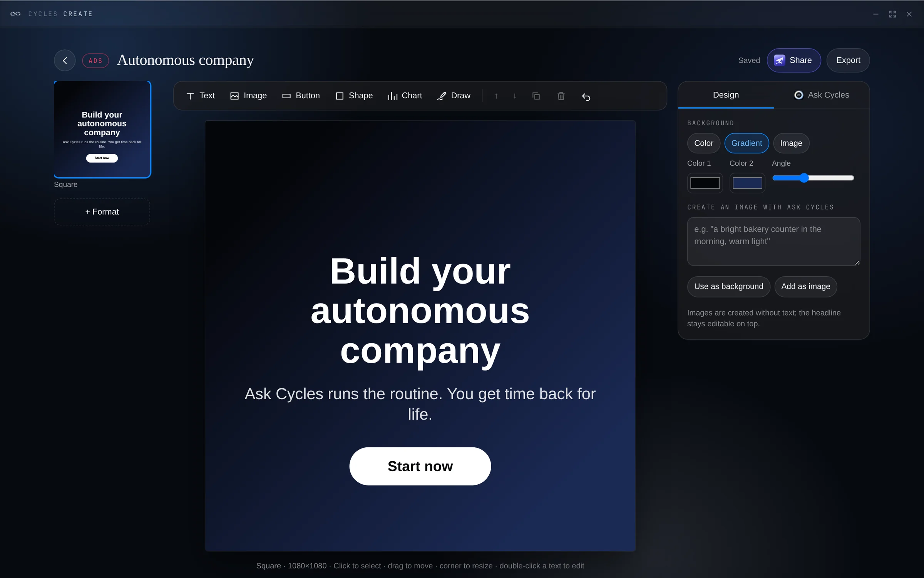Viewport: 924px width, 578px height.
Task: Insert an Image from the toolbar
Action: coord(248,96)
